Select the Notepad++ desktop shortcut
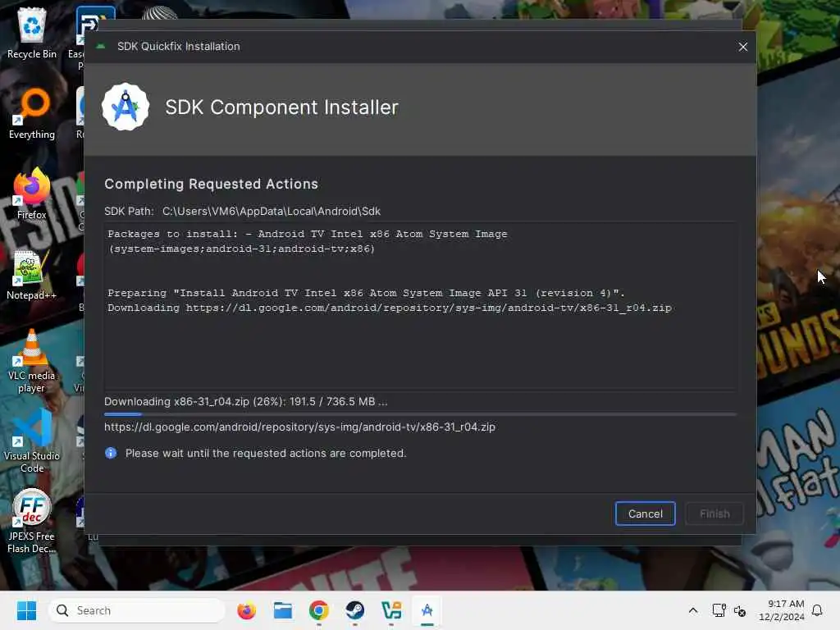 tap(32, 275)
